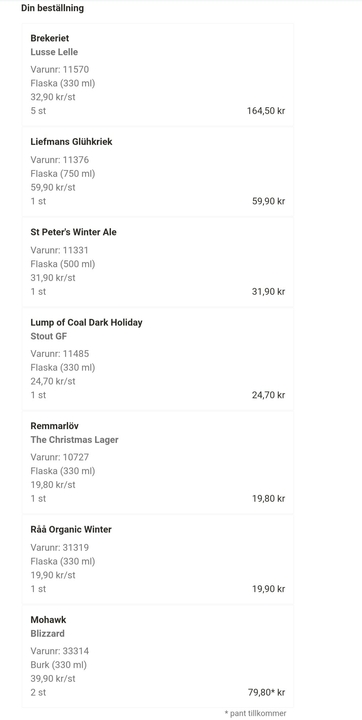Click the 79,80* kr line total
This screenshot has width=362, height=720.
(267, 692)
